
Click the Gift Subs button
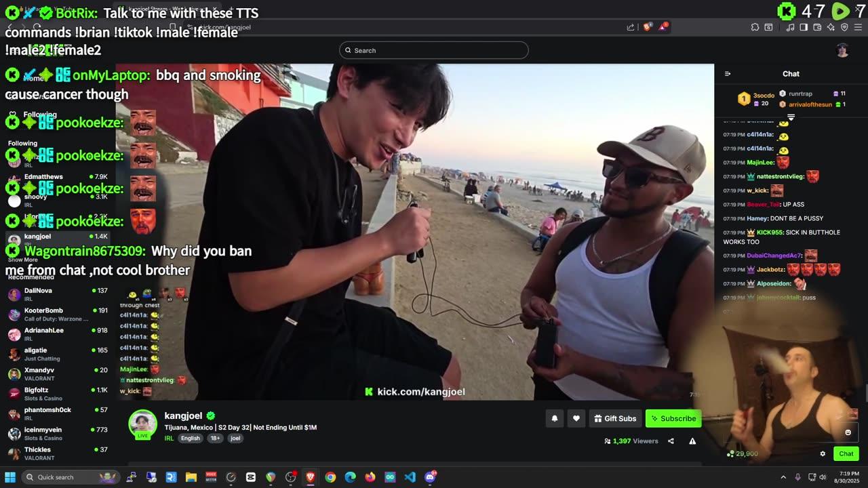pos(615,418)
